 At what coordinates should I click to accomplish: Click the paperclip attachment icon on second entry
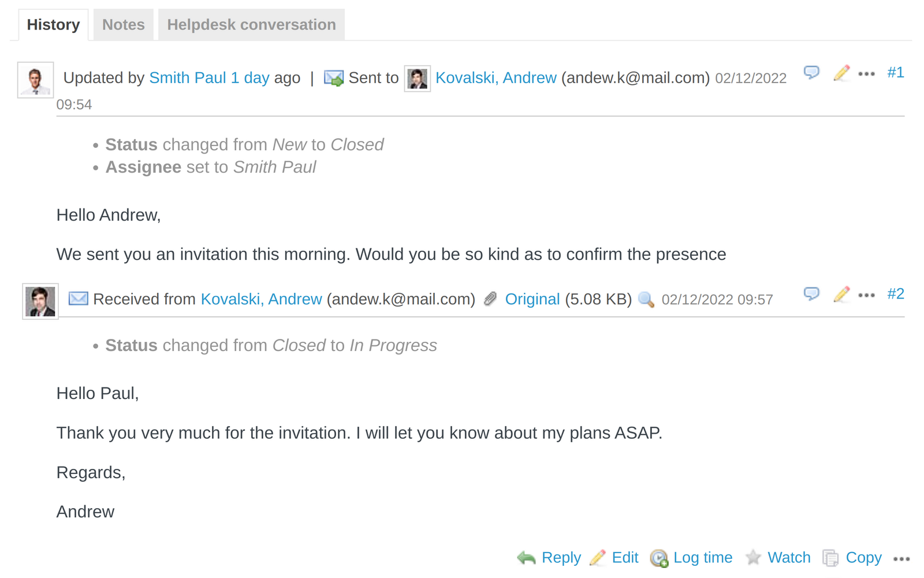click(490, 299)
